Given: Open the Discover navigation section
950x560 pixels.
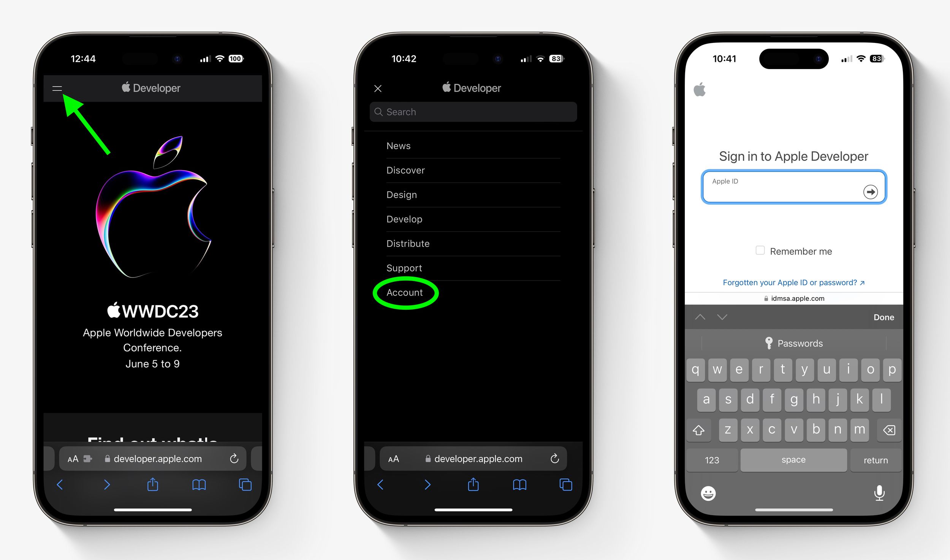Looking at the screenshot, I should coord(405,169).
